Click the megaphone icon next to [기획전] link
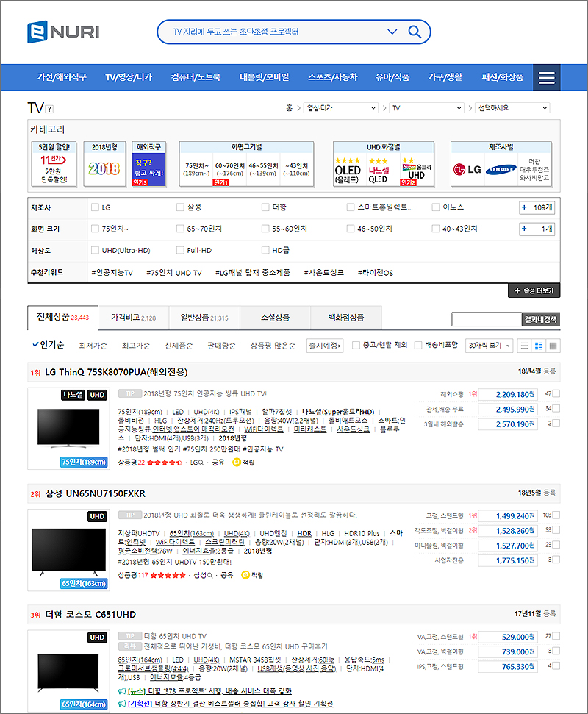This screenshot has height=714, width=588. coord(122,704)
